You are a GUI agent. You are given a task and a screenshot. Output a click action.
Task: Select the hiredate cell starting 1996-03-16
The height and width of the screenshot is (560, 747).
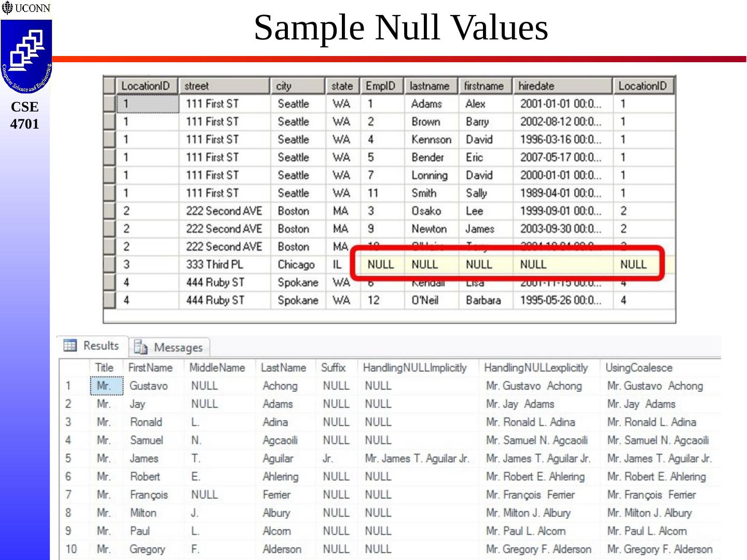tap(563, 139)
